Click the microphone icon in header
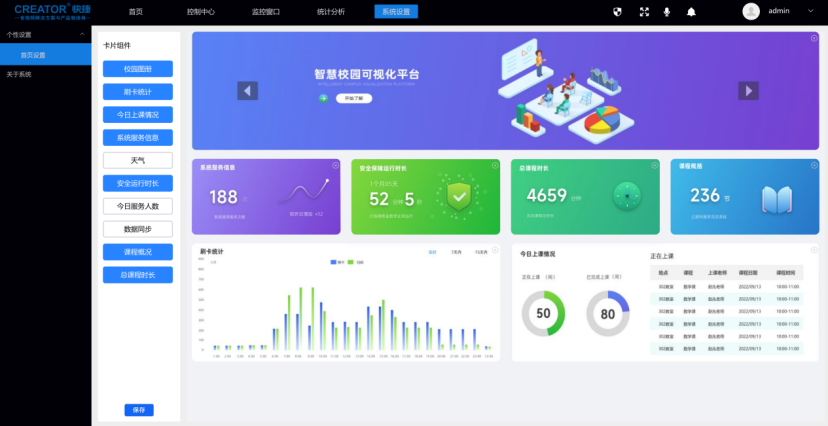The height and width of the screenshot is (426, 828). click(x=667, y=12)
